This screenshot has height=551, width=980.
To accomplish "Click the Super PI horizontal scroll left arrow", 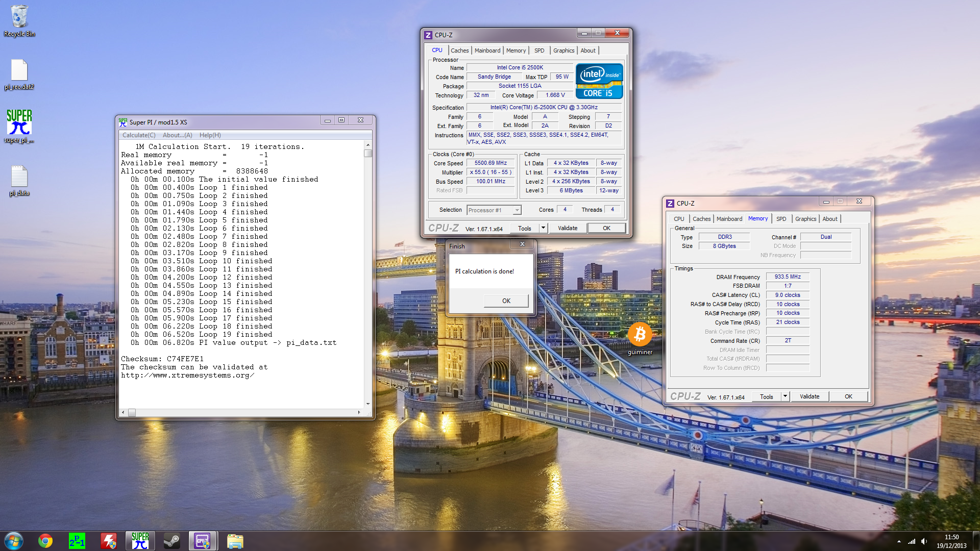I will (x=123, y=412).
